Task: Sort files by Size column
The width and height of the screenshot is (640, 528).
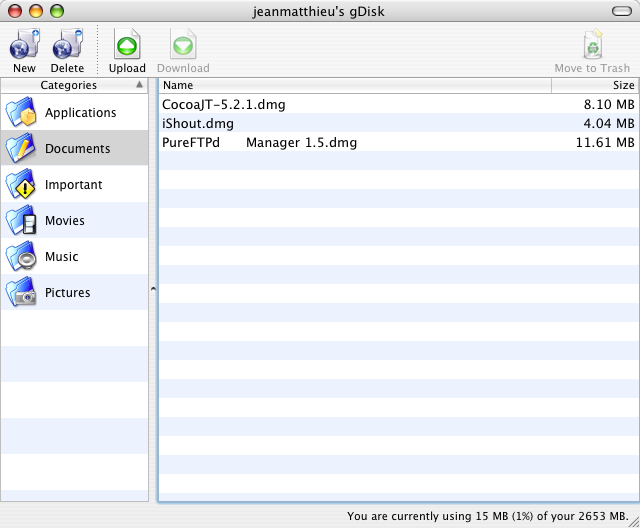Action: pos(594,85)
